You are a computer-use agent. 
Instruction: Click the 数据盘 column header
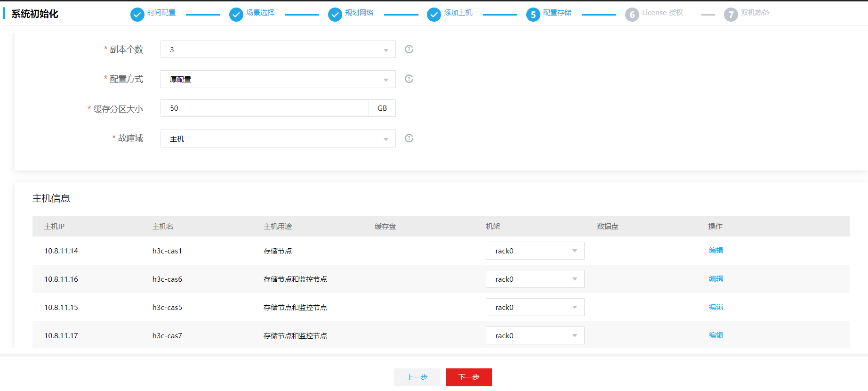click(608, 227)
